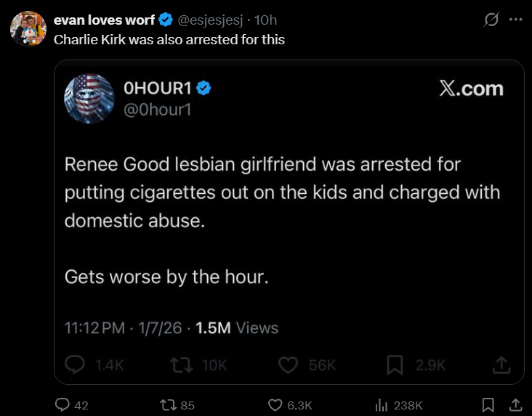Viewport: 532px width, 416px height.
Task: Click the evan loves worf display name
Action: click(104, 20)
